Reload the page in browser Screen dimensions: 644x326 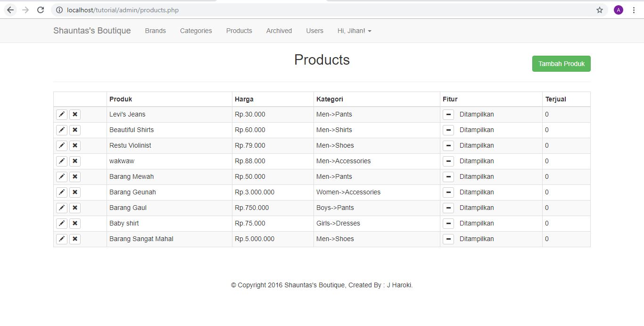pos(41,10)
